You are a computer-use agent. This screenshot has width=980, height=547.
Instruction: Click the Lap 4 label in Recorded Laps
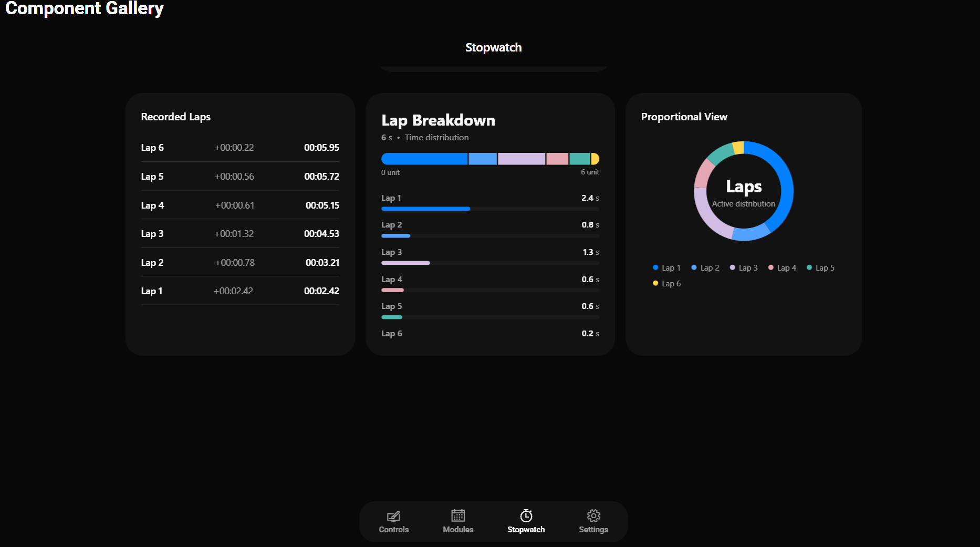coord(152,205)
